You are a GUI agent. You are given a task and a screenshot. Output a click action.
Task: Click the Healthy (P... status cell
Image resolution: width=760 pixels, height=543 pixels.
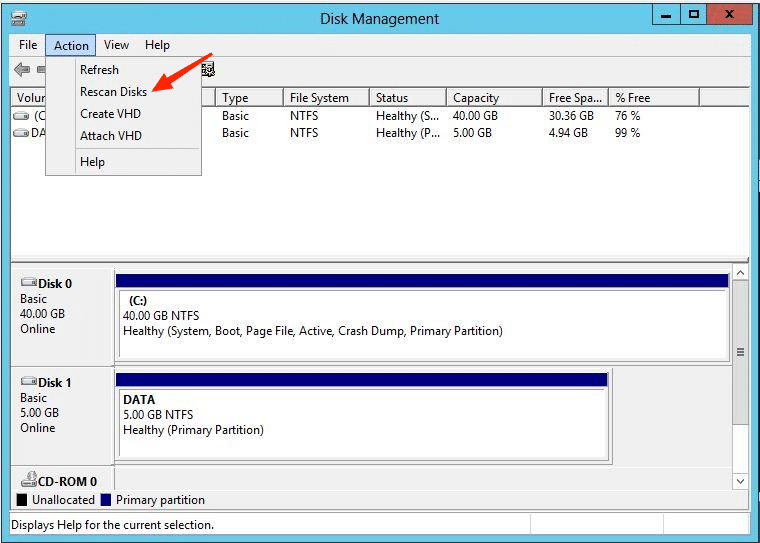[x=408, y=133]
